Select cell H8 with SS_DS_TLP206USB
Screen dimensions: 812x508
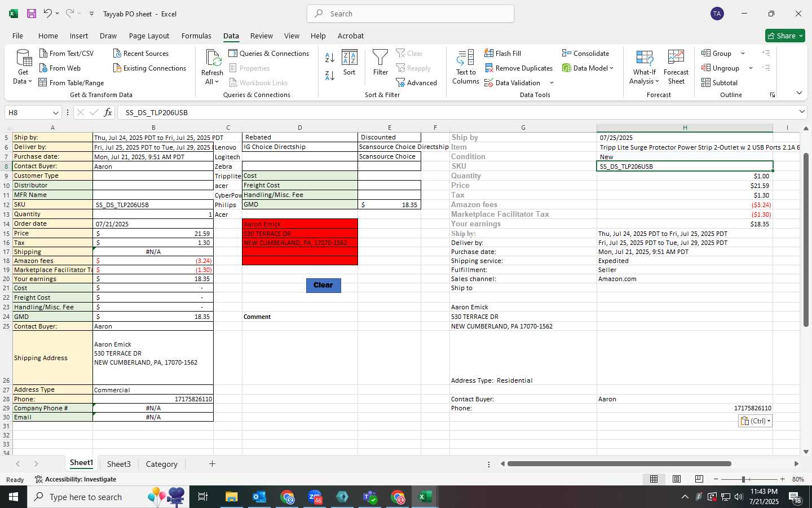[685, 167]
